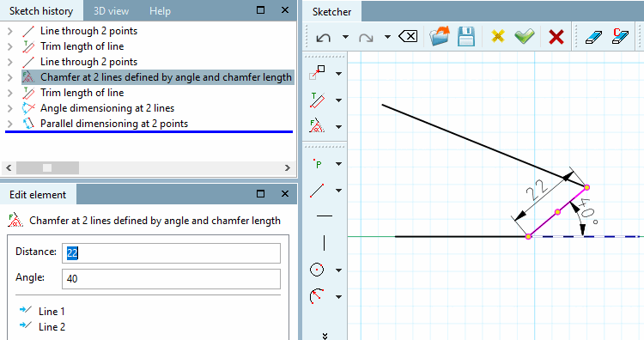Select the circle drawing tool
This screenshot has width=644, height=340.
(x=317, y=270)
